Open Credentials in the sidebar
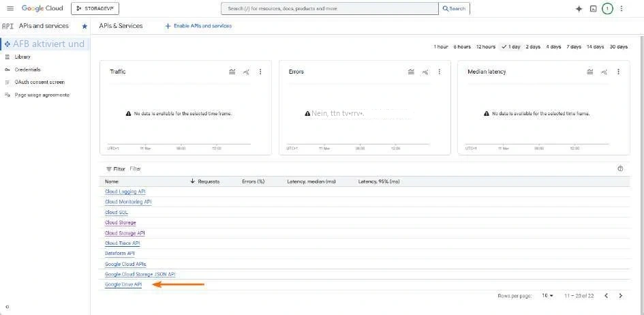644x315 pixels. 27,70
